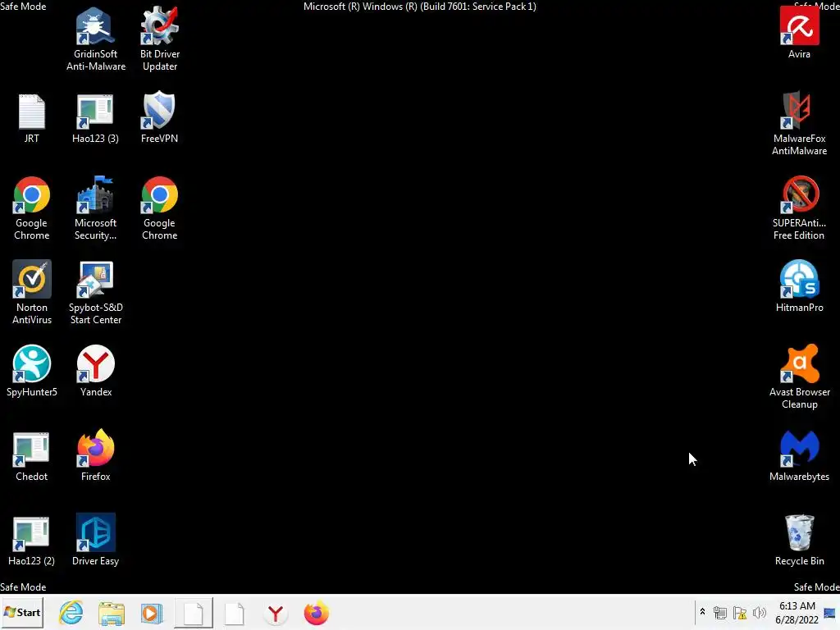Open GridinSoft Anti-Malware desktop shortcut

(x=95, y=39)
